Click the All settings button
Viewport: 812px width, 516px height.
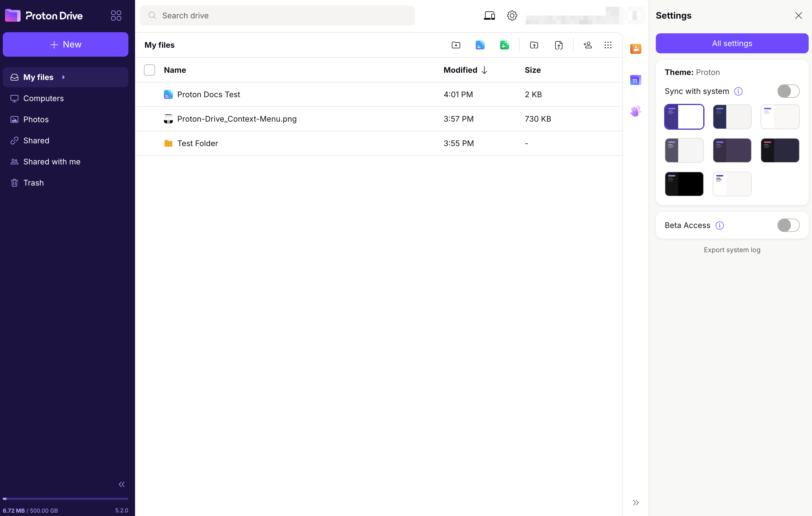coord(732,44)
